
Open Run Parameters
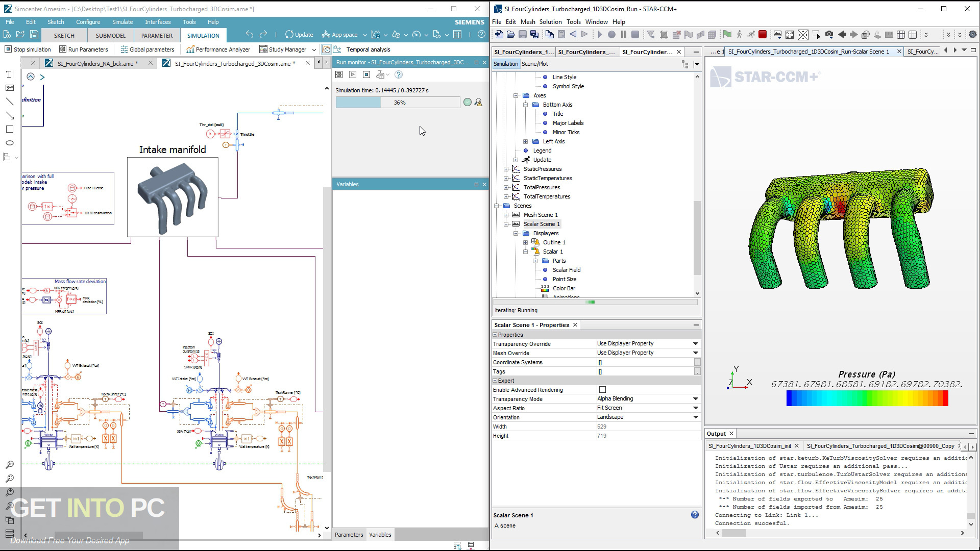84,49
